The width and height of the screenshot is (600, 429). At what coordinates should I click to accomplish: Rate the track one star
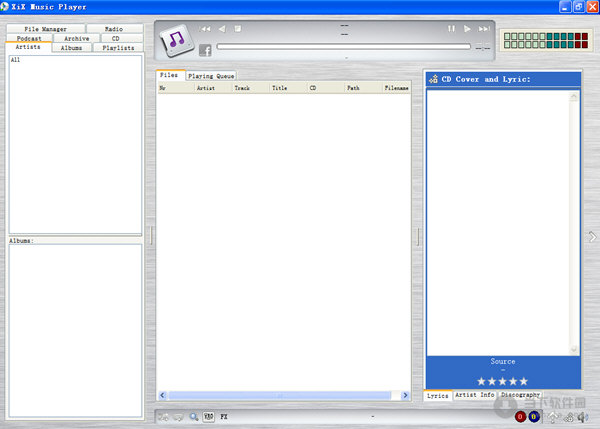coord(482,381)
